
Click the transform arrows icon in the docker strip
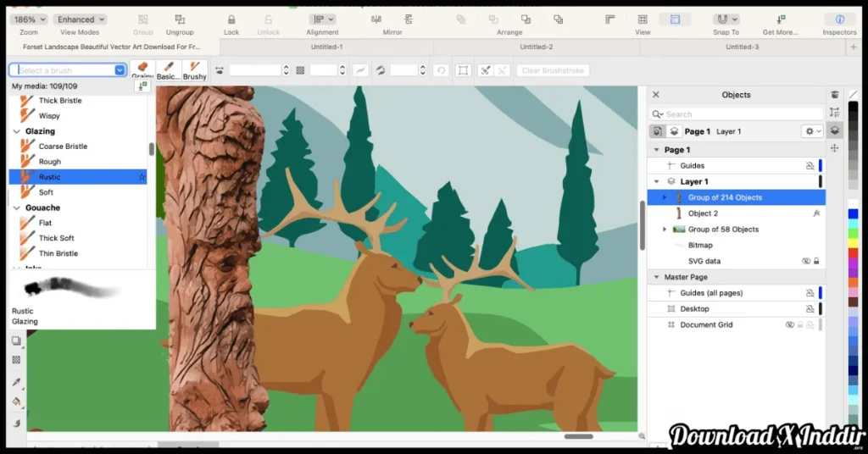pyautogui.click(x=835, y=148)
